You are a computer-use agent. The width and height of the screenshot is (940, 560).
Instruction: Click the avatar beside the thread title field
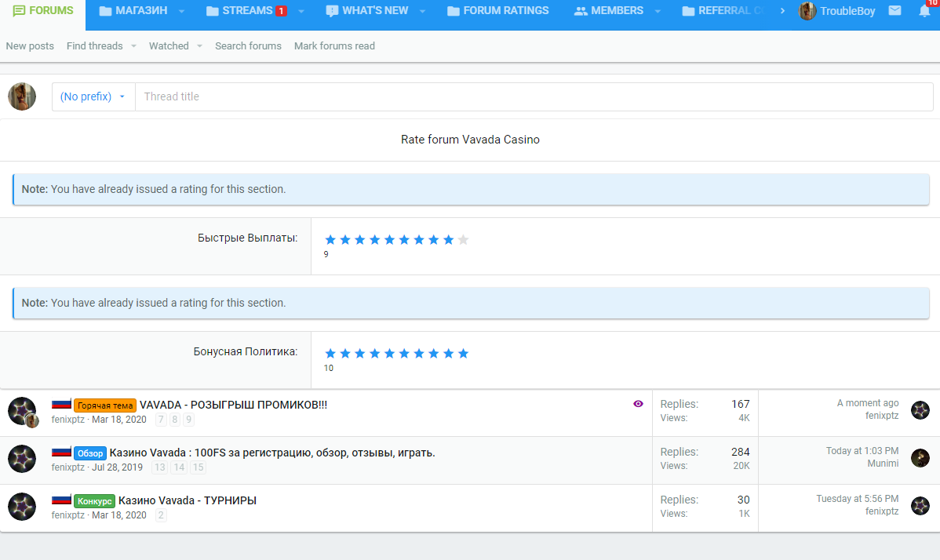tap(22, 96)
